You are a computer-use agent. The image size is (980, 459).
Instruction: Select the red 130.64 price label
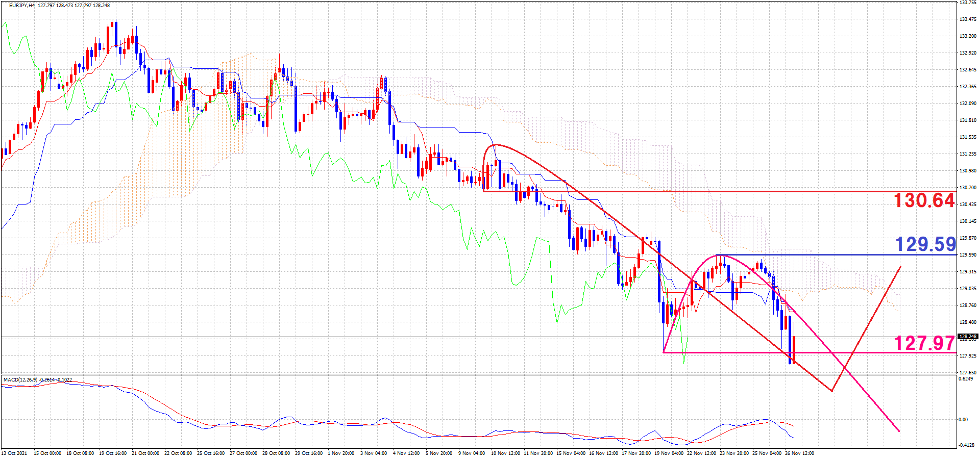coord(924,200)
